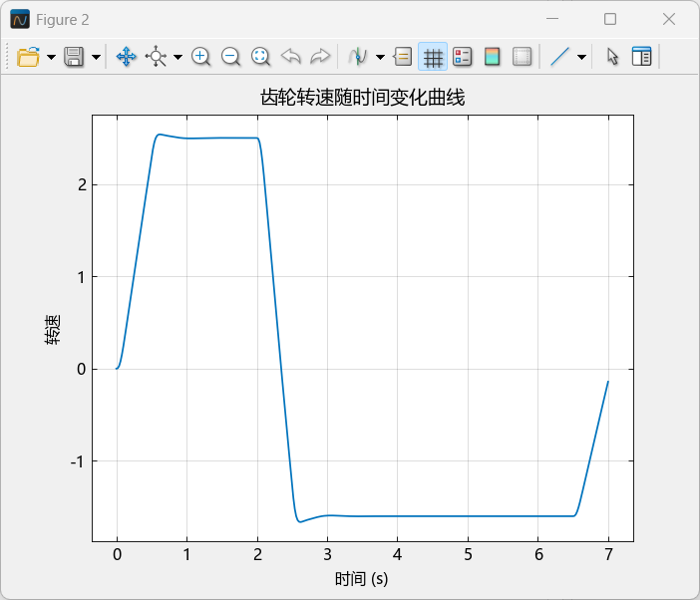
Task: Toggle the colorbar icon
Action: click(x=492, y=57)
